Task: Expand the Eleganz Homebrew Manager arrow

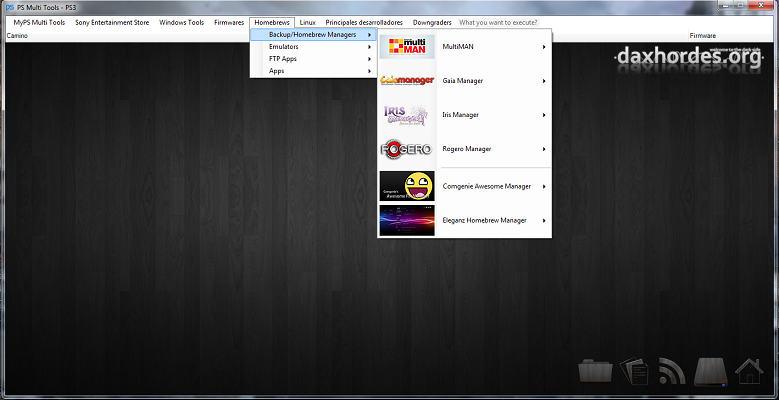Action: pos(544,220)
